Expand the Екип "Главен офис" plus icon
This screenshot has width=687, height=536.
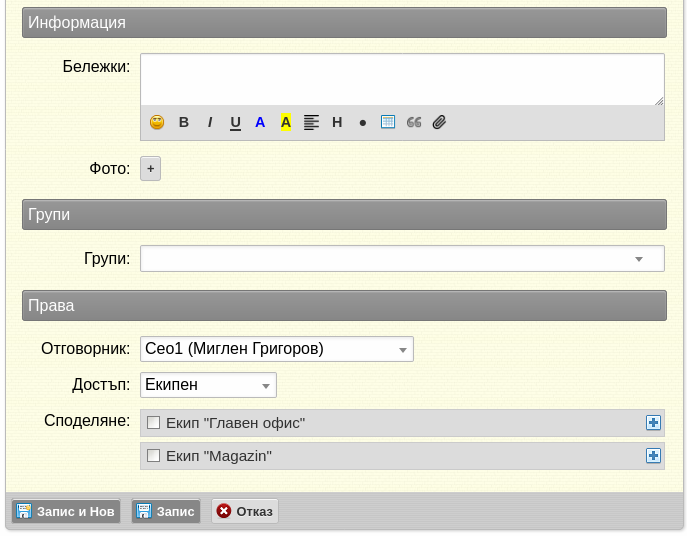(653, 423)
